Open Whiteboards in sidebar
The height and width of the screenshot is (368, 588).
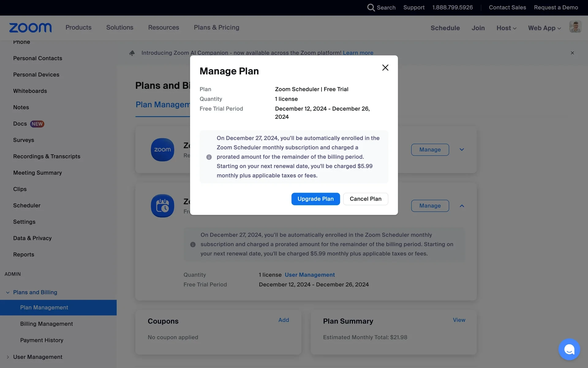click(x=30, y=91)
